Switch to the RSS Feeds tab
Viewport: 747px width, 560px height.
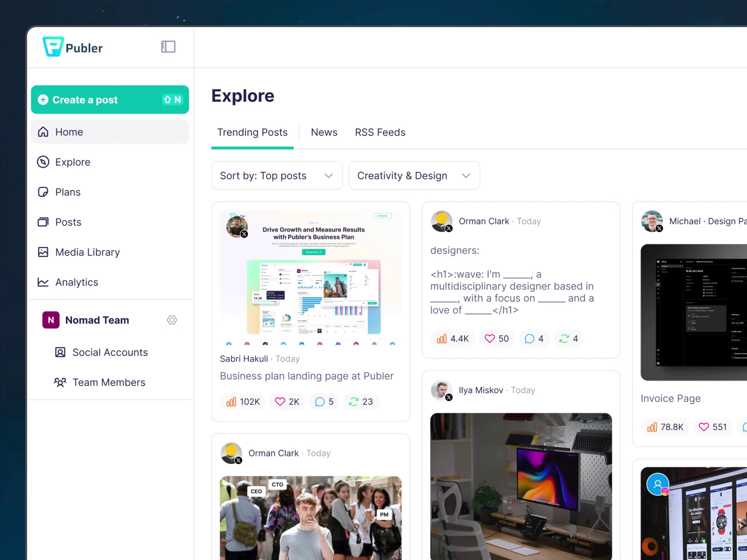tap(380, 133)
